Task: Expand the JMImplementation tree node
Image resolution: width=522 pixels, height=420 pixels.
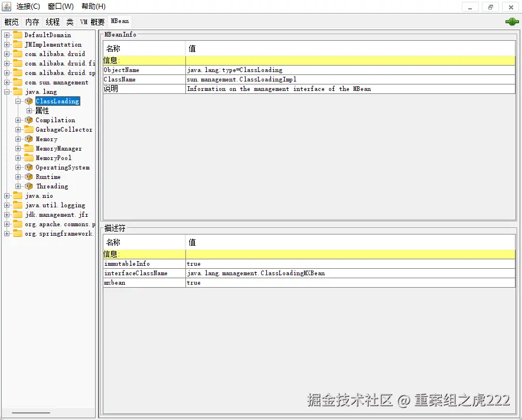Action: [6, 44]
